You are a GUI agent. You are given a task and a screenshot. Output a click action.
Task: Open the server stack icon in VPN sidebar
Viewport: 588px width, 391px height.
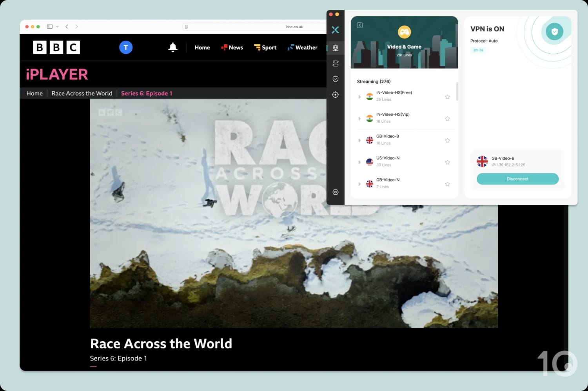click(336, 63)
